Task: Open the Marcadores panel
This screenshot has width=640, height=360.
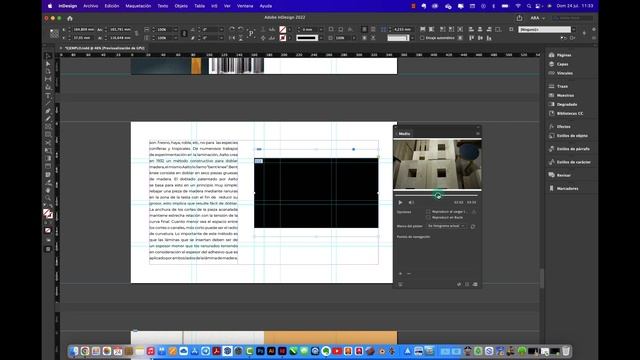Action: point(567,189)
